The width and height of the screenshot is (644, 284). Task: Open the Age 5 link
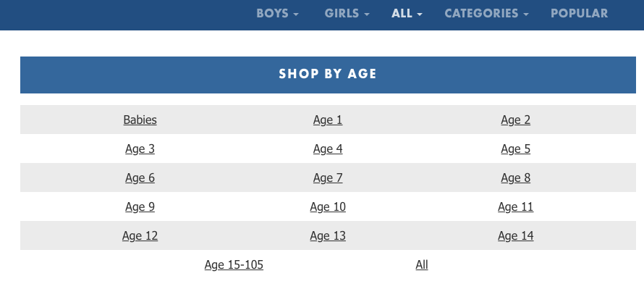pos(515,149)
